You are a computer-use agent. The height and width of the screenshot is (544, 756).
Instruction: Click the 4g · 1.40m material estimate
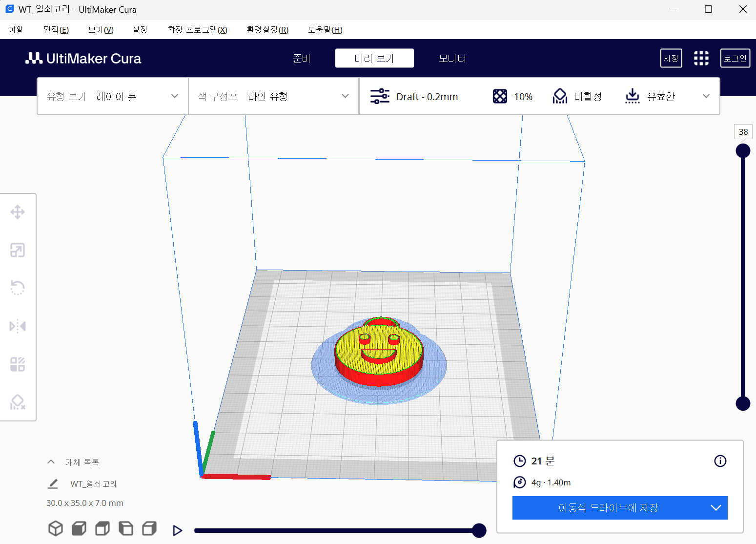tap(551, 482)
